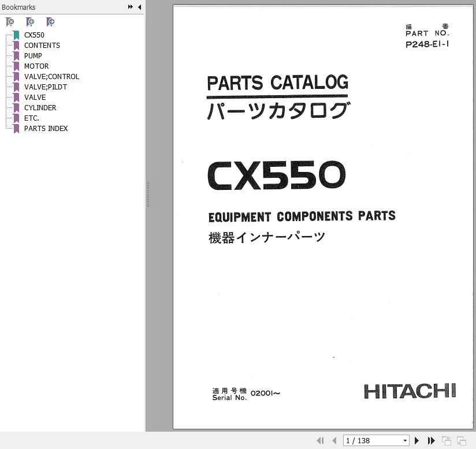Open the CX550 bookmark
Screen dimensions: 476x449
click(x=34, y=35)
